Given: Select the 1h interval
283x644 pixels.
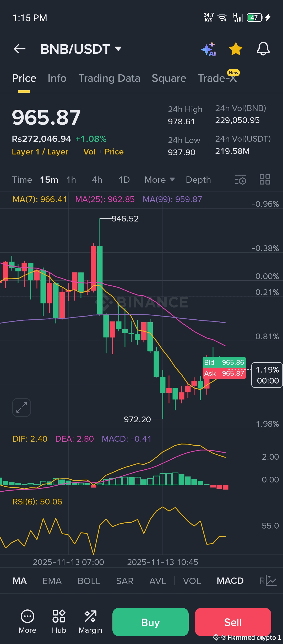Looking at the screenshot, I should 71,180.
